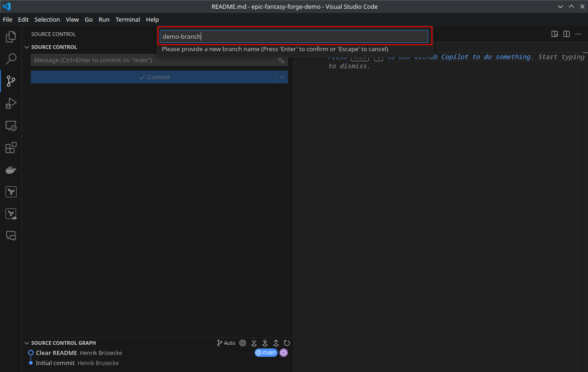Click the sparkle generate commit message icon
Image resolution: width=588 pixels, height=372 pixels.
[x=281, y=60]
